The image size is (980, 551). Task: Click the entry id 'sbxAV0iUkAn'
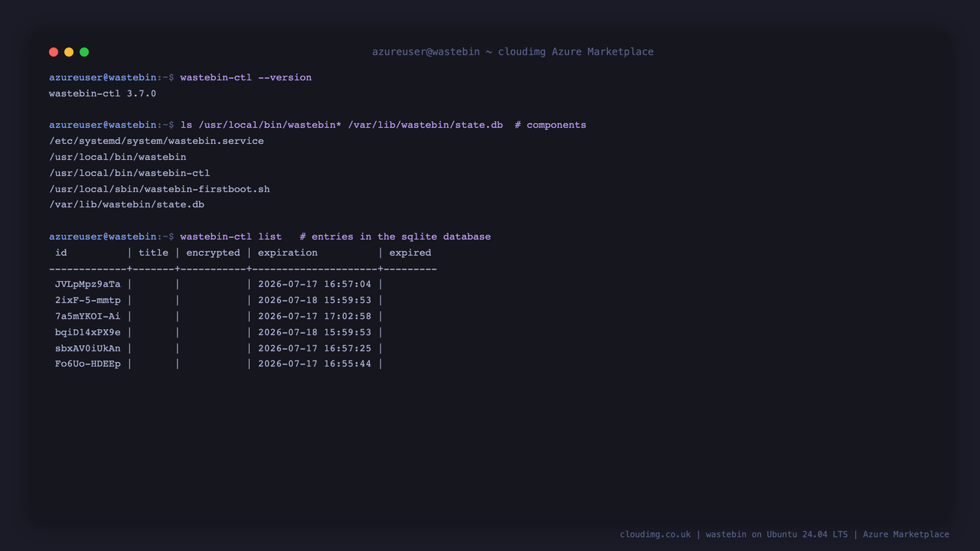click(x=87, y=348)
